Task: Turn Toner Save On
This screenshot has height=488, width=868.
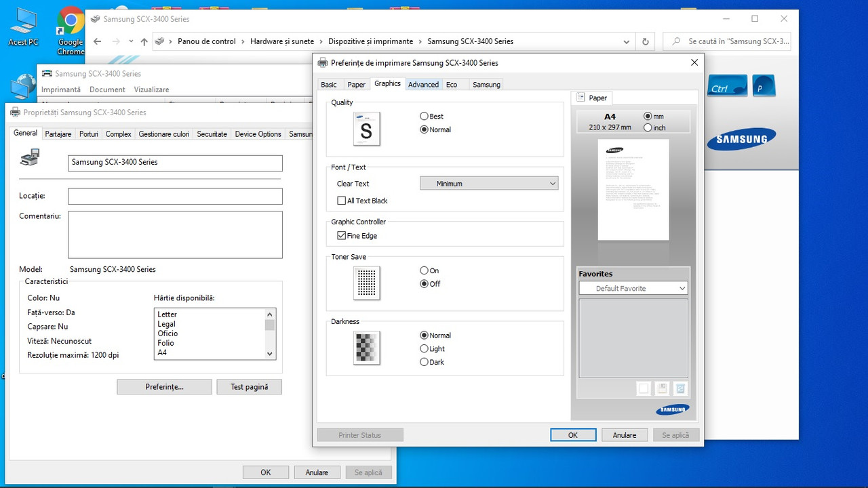Action: point(429,270)
